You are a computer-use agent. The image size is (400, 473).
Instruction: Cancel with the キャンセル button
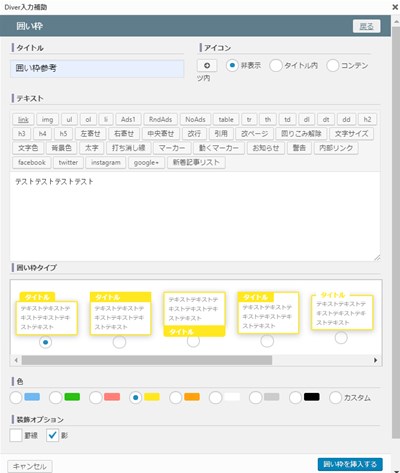pyautogui.click(x=30, y=466)
